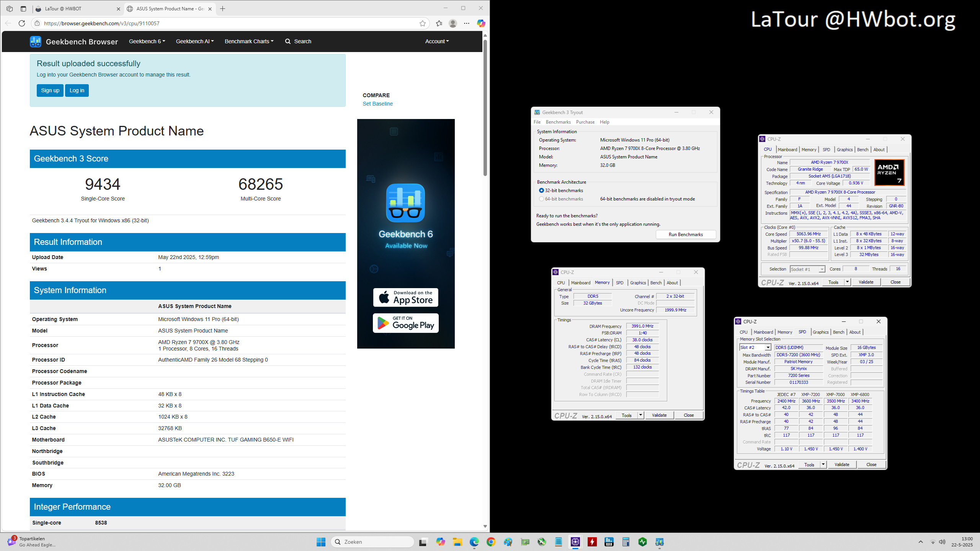The height and width of the screenshot is (551, 980).
Task: Click scrollbar down arrow of the page
Action: (485, 527)
